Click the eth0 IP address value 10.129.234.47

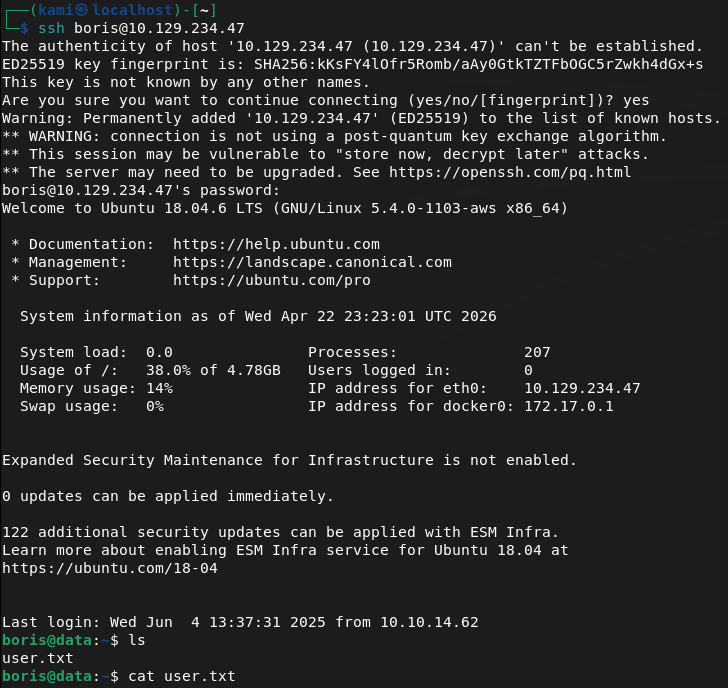point(582,388)
